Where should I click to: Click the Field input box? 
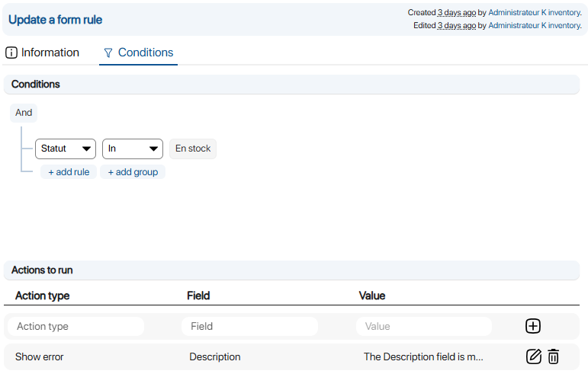[x=249, y=326]
